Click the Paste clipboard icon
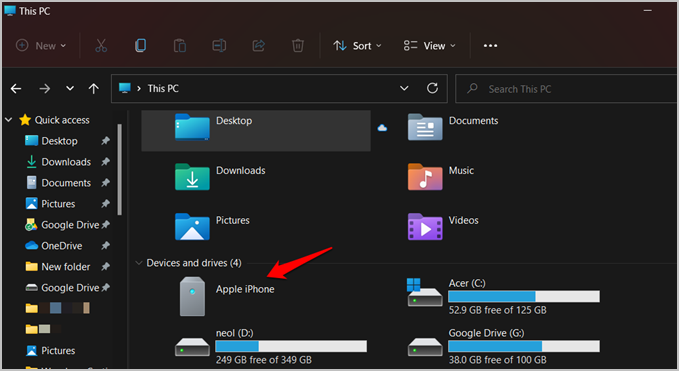Screen dimensions: 679x371 (x=180, y=45)
